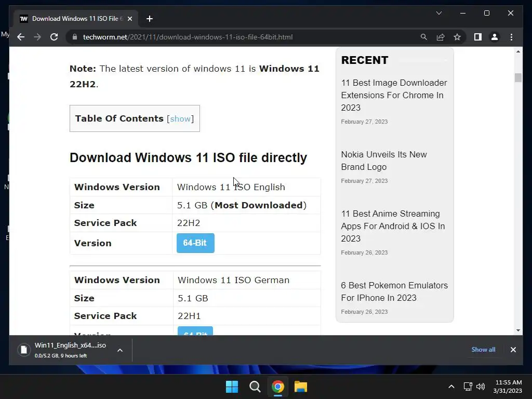This screenshot has height=399, width=532.
Task: View site information lock icon
Action: [75, 37]
